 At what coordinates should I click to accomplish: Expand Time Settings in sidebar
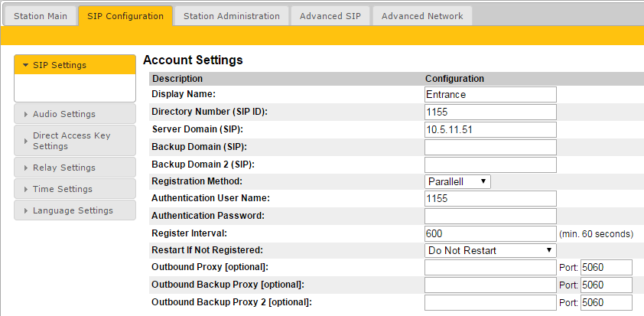click(x=74, y=189)
